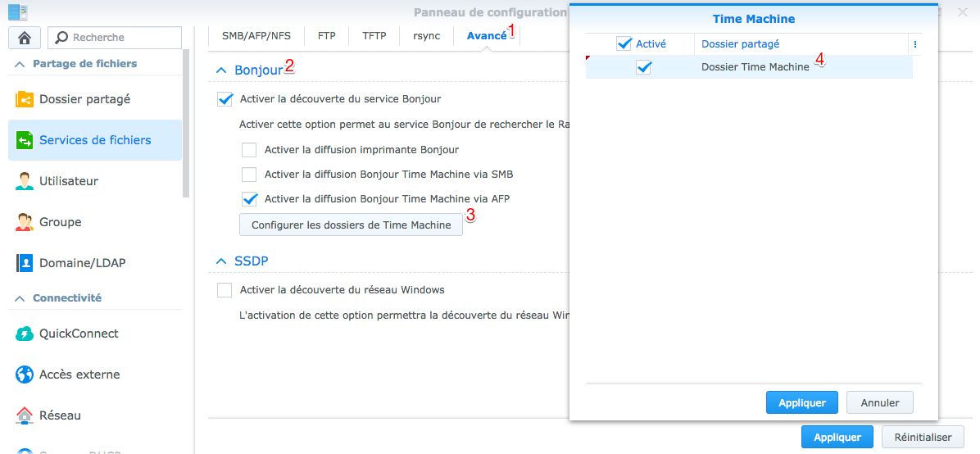Screen dimensions: 980x454
Task: Enable Bonjour Time Machine via SMB
Action: (x=249, y=174)
